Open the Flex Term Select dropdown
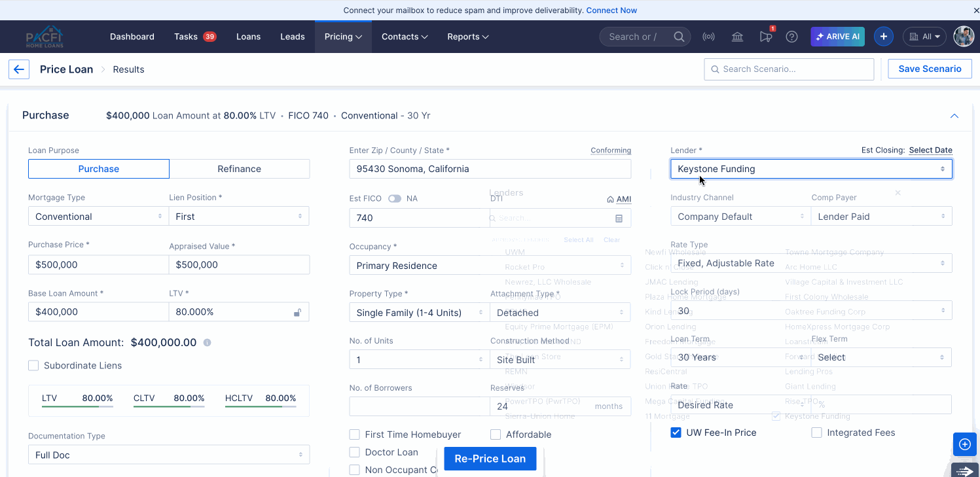980x477 pixels. [x=882, y=357]
